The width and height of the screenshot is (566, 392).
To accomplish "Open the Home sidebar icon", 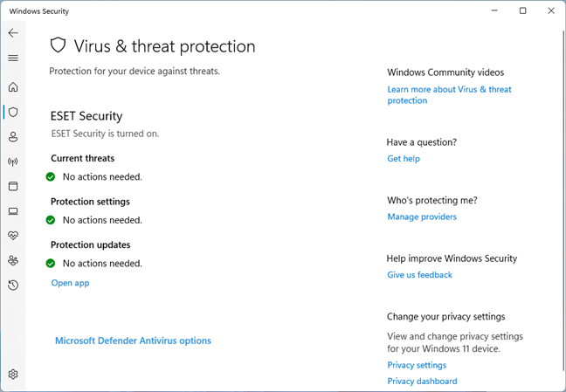I will (x=13, y=87).
